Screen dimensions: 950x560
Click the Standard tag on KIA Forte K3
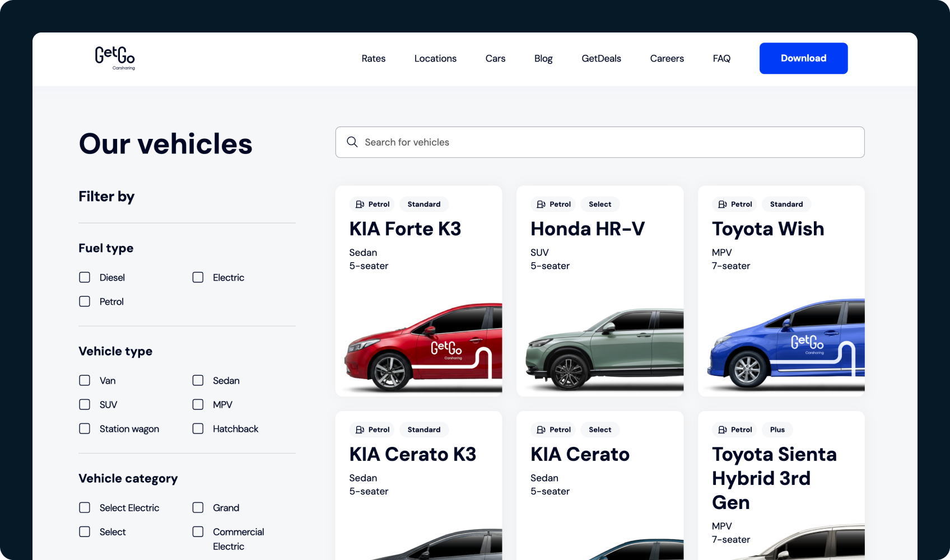(x=424, y=204)
